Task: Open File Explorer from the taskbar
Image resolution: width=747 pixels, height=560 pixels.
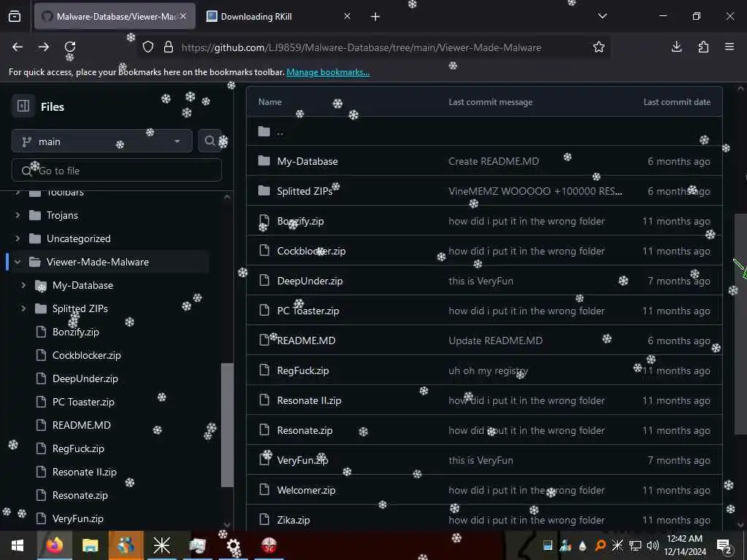Action: pos(90,545)
